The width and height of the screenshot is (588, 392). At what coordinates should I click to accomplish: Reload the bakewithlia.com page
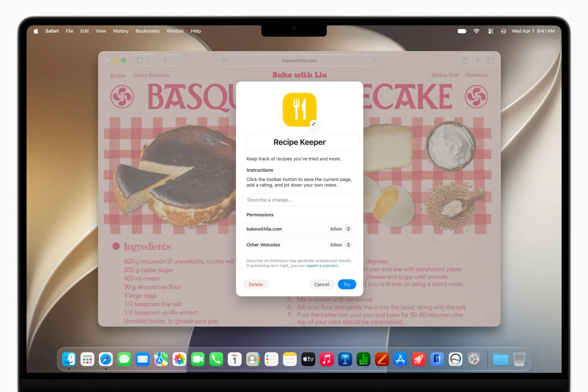point(374,61)
